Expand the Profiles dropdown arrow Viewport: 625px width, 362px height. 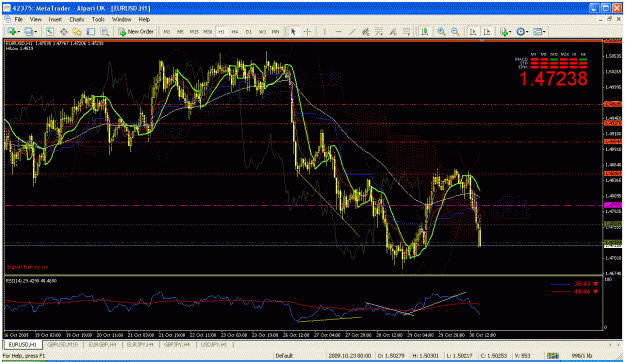(x=36, y=32)
